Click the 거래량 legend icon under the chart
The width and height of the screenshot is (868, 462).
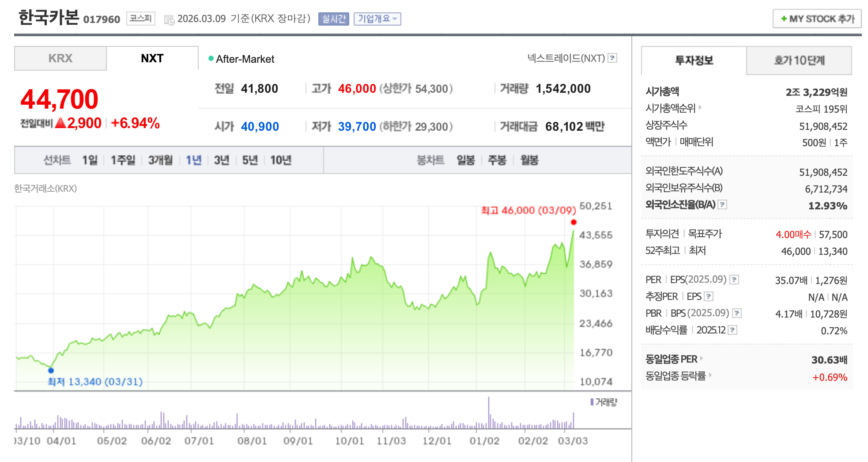[592, 402]
